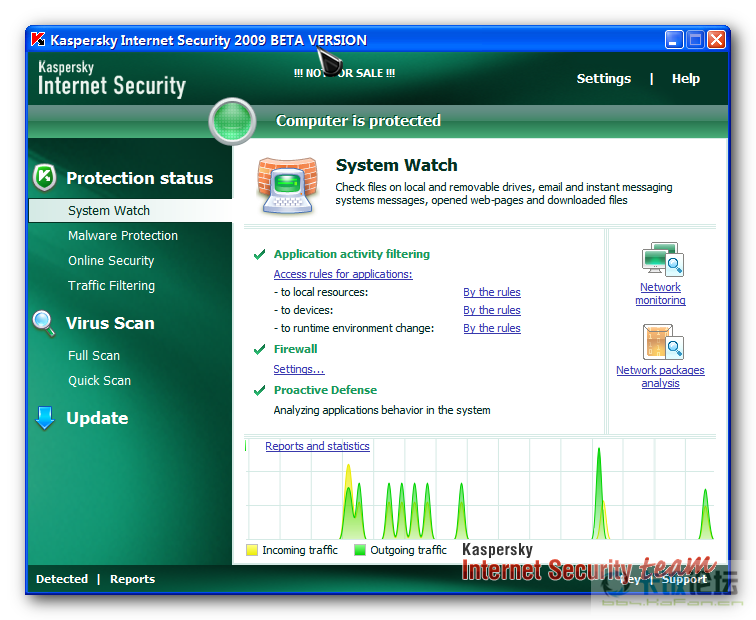Open Firewall Settings... link
Screen dimensions: 756x620
tap(299, 369)
